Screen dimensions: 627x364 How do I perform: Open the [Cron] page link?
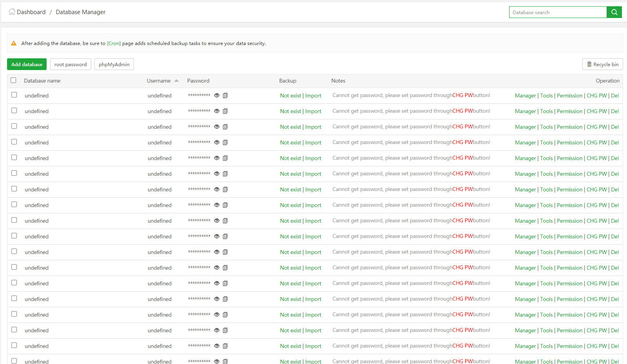(114, 43)
